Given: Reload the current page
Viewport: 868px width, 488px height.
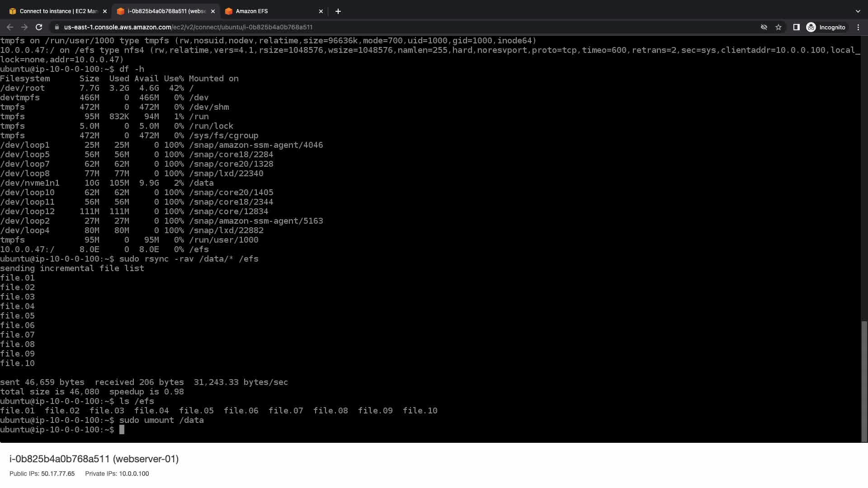Looking at the screenshot, I should tap(39, 27).
